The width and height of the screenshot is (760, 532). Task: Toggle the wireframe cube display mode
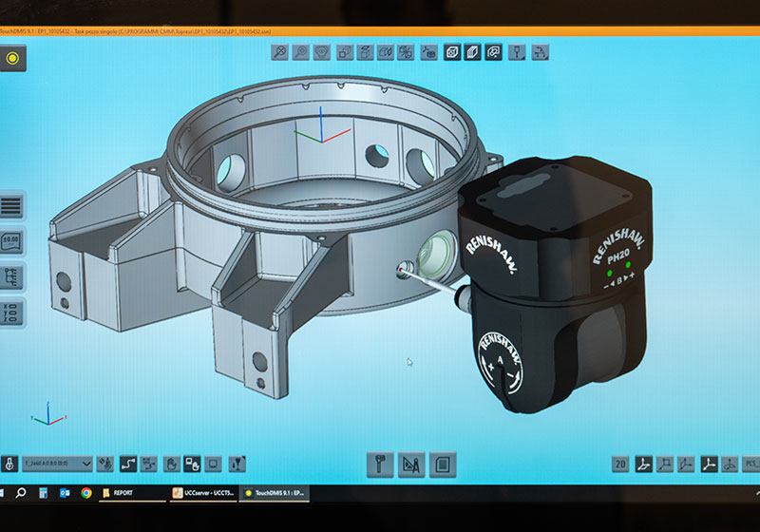click(x=452, y=52)
